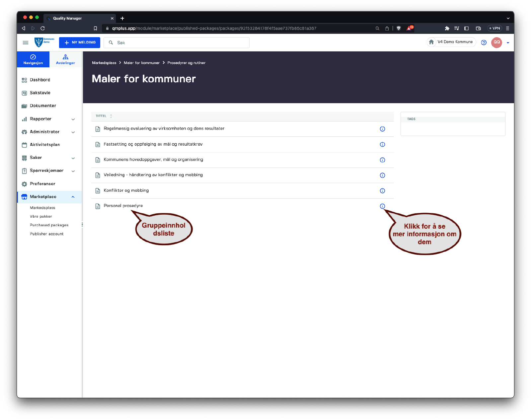Click the home icon in V4 Demo Kommune
This screenshot has height=420, width=531.
(x=431, y=42)
